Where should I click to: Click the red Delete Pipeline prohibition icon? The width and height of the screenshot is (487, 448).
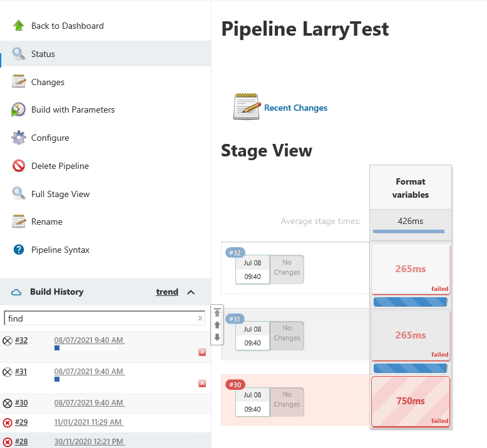coord(19,166)
